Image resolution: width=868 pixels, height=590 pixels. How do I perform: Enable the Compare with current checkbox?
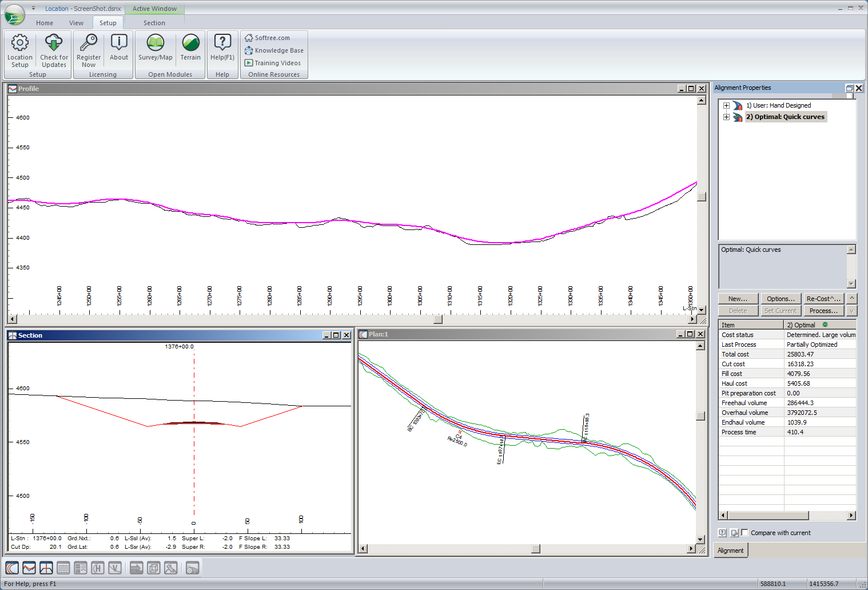tap(744, 533)
